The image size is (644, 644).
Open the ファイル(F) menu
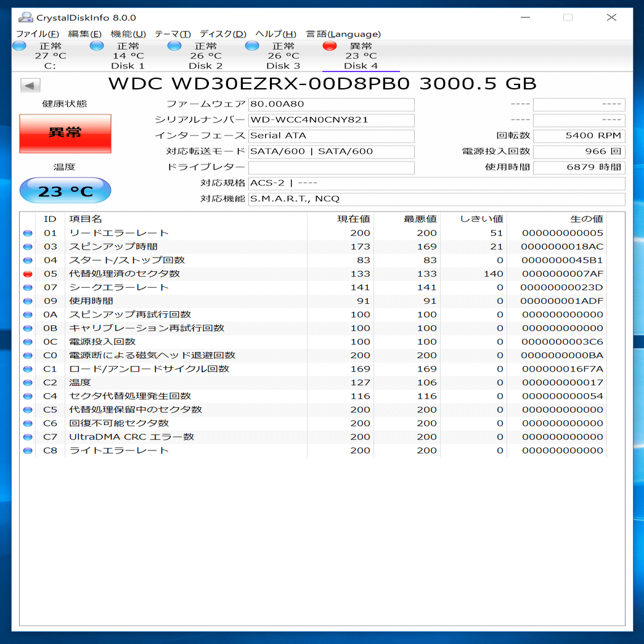[38, 34]
